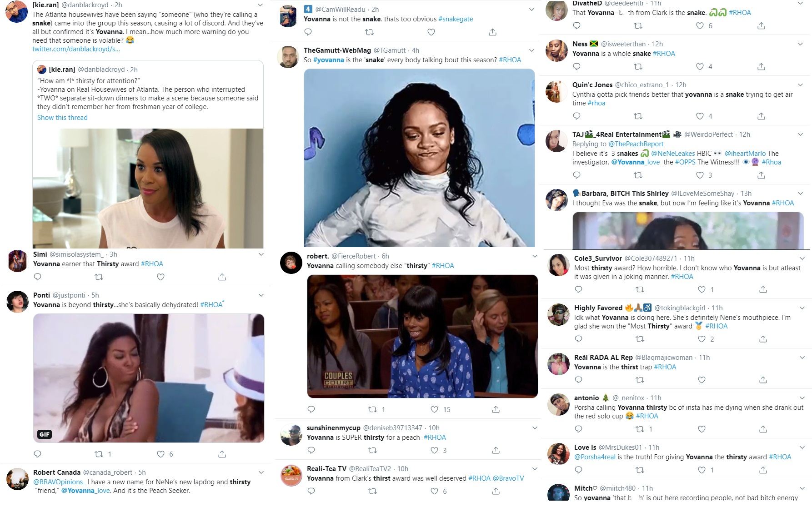Reply to sunshinenmycup's SUPER thirsty tweet
Viewport: 812px width, 507px height.
[311, 451]
